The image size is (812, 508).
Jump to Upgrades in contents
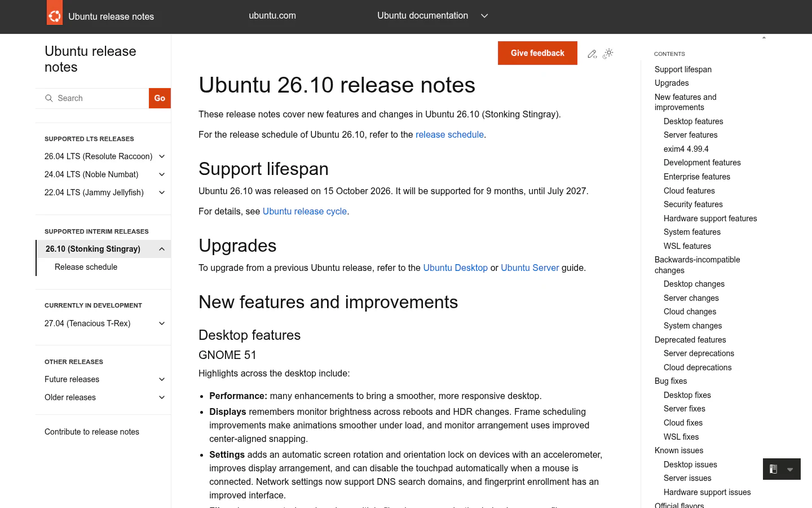[672, 83]
